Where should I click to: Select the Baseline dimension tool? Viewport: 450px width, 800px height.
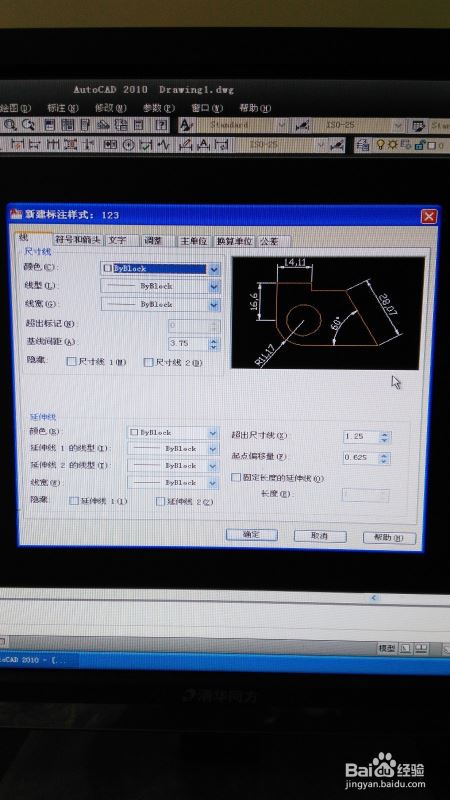tap(34, 145)
